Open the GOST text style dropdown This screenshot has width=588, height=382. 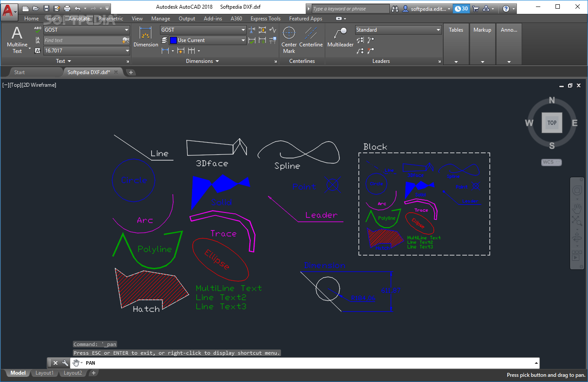(127, 30)
